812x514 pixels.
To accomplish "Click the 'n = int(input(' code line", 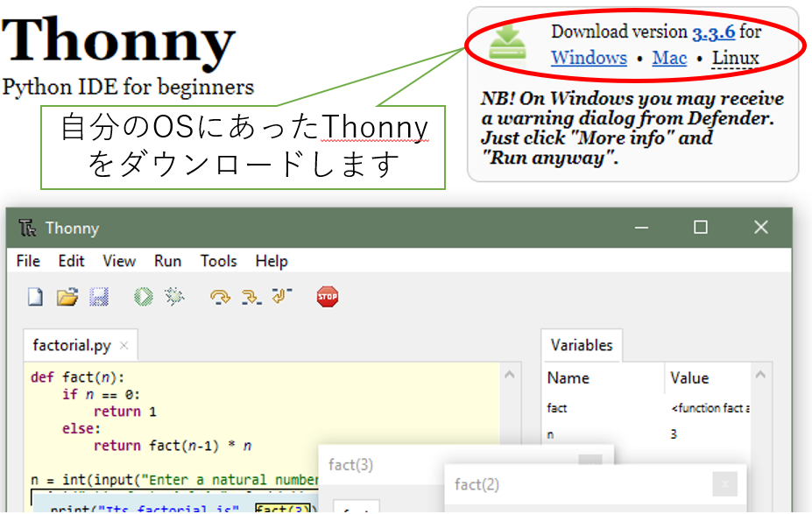I will (x=174, y=480).
